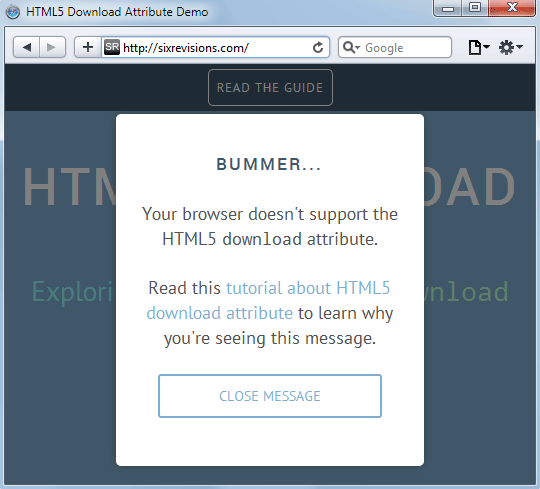Click the BUMMER... heading text

pos(269,164)
